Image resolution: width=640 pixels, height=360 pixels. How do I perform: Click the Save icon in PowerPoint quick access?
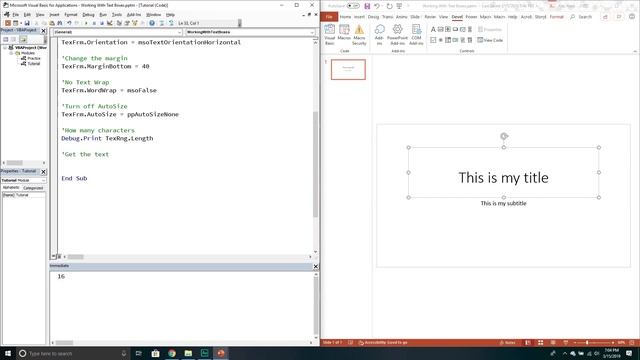[367, 6]
